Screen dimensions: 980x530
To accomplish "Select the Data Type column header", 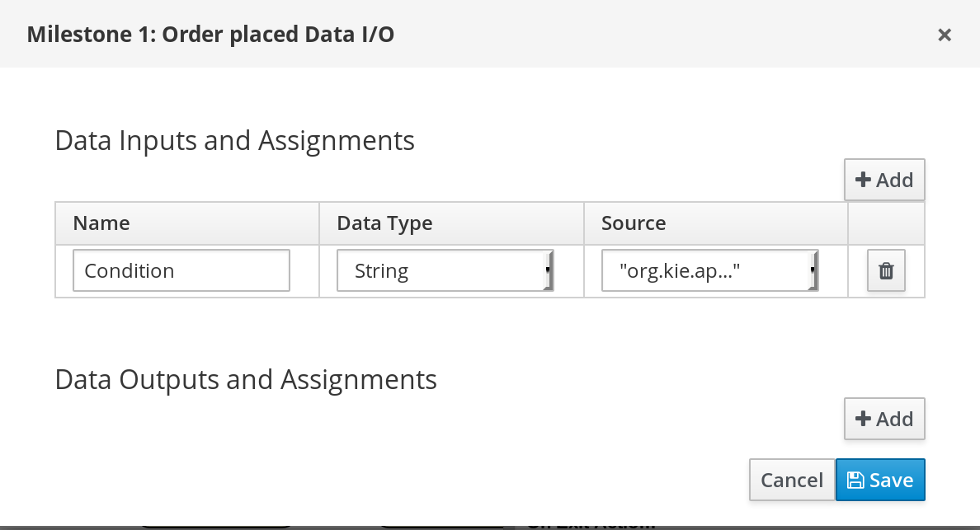I will coord(384,223).
